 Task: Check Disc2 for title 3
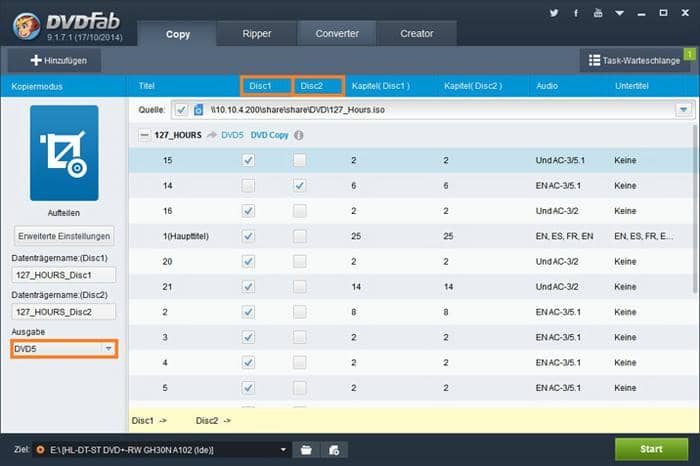point(300,337)
